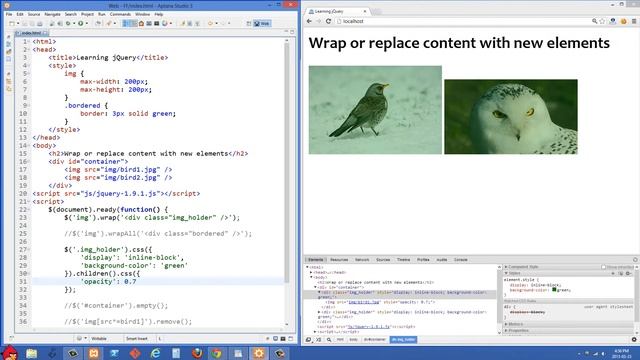The width and height of the screenshot is (640, 360).
Task: Select the Learning jQuery browser tab
Action: (336, 11)
